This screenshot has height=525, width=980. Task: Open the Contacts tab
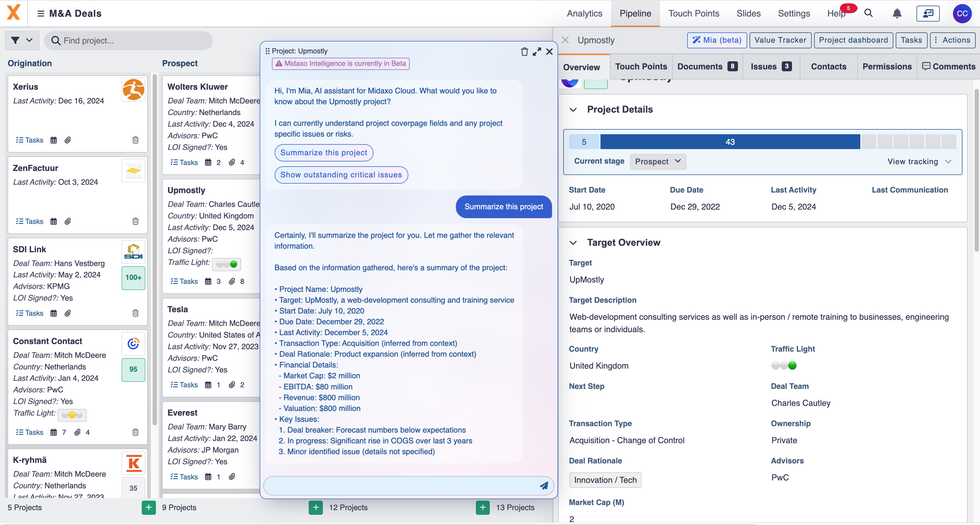click(828, 67)
